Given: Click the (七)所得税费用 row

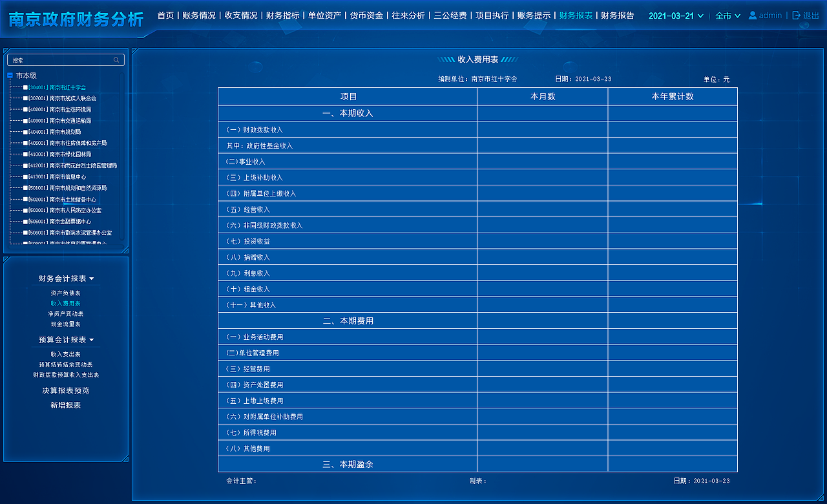Looking at the screenshot, I should [x=477, y=432].
